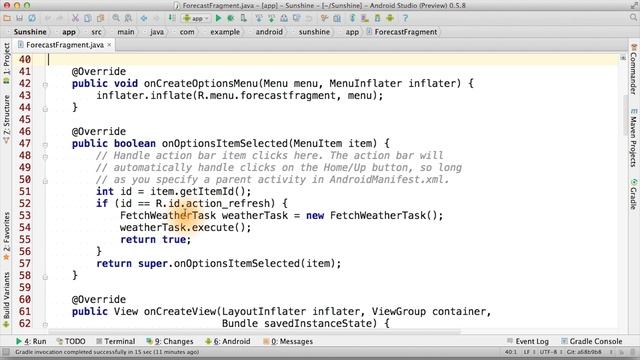Screen dimensions: 640x360
Task: Collapse onOptionsItemSelected method at line 47
Action: 45,145
